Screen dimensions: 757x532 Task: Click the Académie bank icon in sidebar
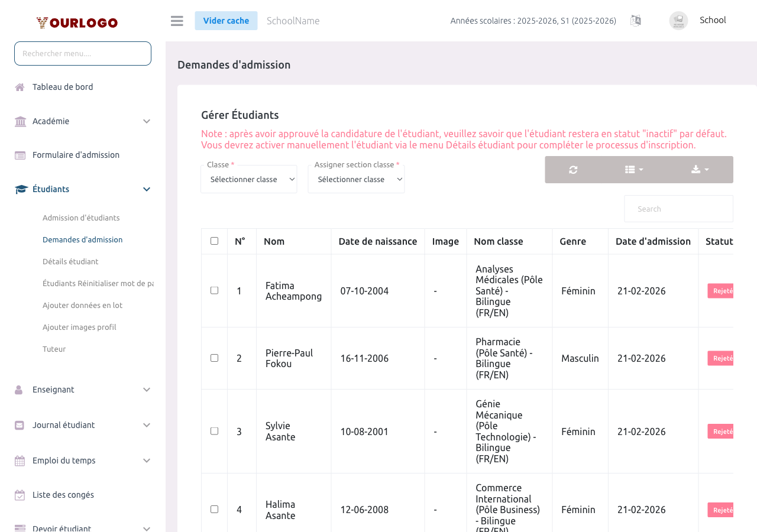coord(20,121)
